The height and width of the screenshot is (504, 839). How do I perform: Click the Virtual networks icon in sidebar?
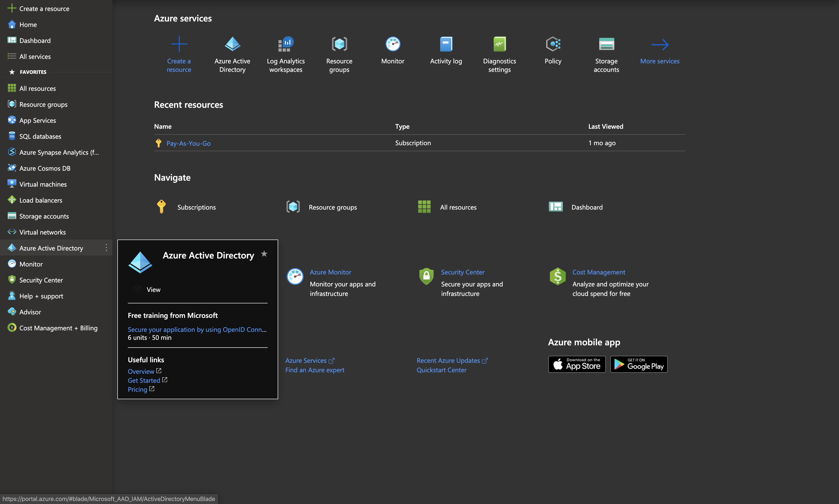pyautogui.click(x=12, y=232)
